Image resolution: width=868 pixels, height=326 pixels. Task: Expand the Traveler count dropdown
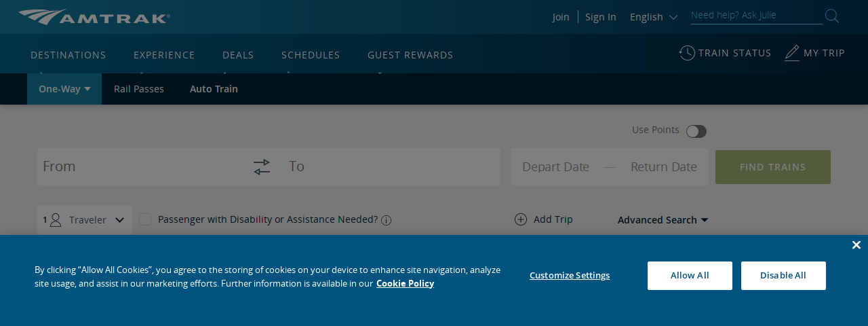(x=85, y=220)
